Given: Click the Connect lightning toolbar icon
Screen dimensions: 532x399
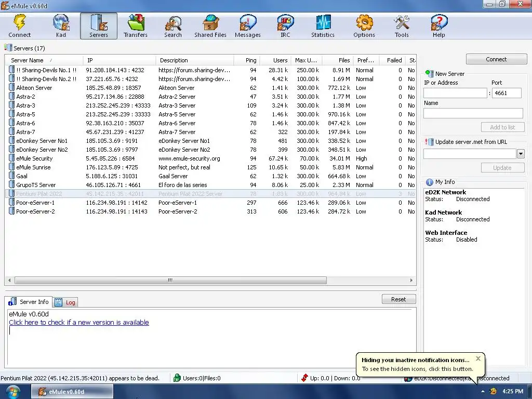Looking at the screenshot, I should pyautogui.click(x=19, y=26).
